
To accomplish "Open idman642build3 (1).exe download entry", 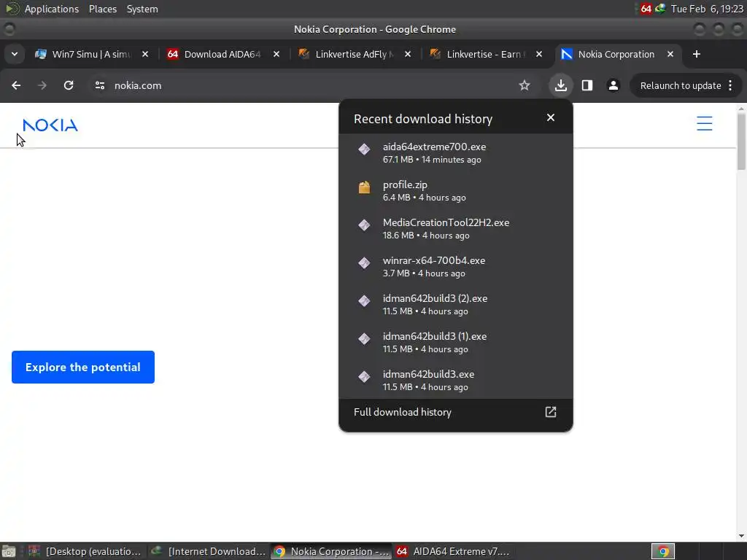I will click(x=455, y=342).
